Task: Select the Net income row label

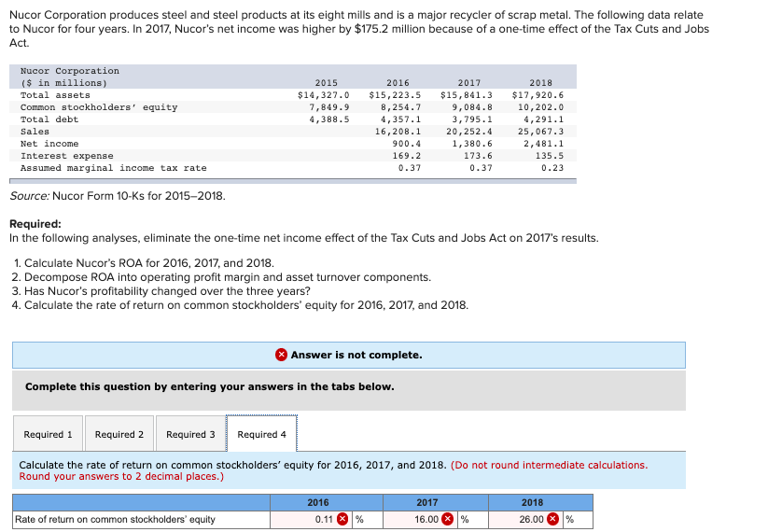Action: tap(49, 144)
